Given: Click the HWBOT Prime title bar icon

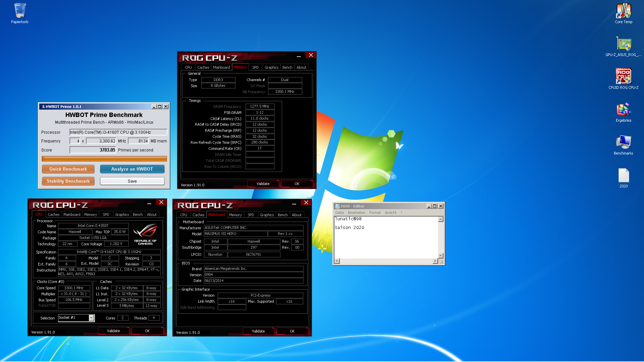Looking at the screenshot, I should click(43, 107).
